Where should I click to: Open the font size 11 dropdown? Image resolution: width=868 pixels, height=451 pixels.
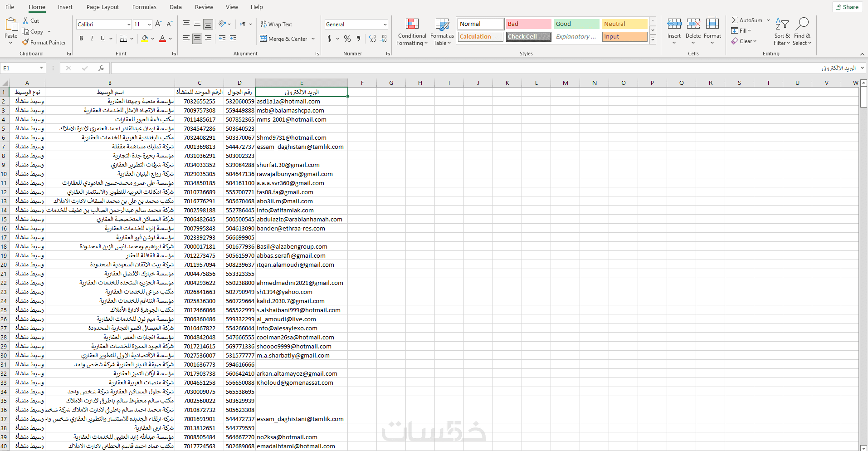tap(149, 25)
